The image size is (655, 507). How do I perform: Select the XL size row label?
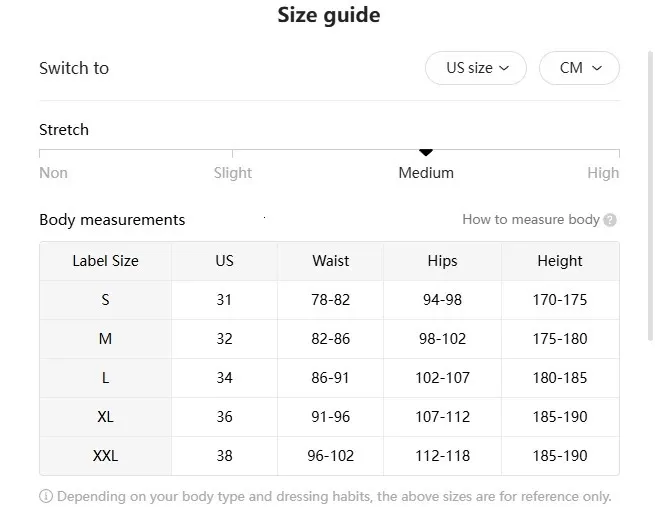[x=105, y=417]
